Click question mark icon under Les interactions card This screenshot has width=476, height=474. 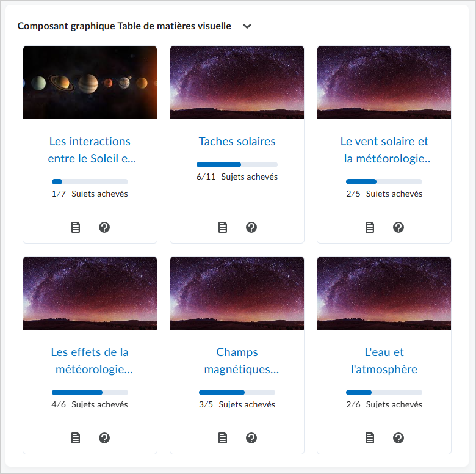pyautogui.click(x=104, y=227)
